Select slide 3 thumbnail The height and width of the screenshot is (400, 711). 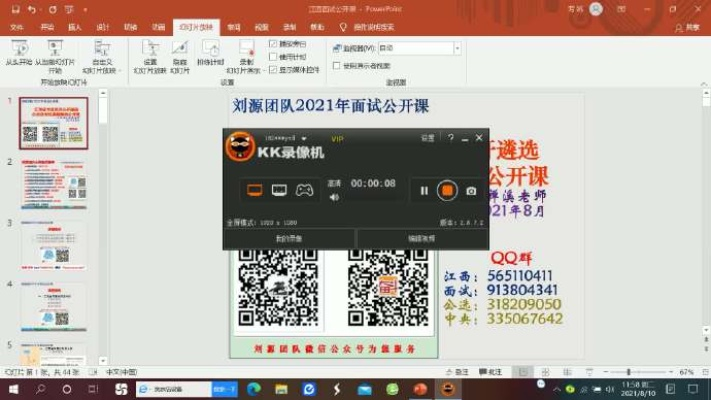(x=54, y=245)
